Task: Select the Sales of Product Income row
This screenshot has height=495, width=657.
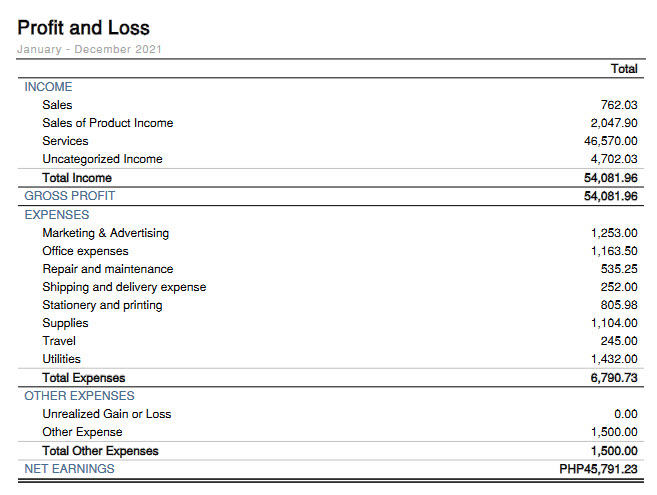Action: click(107, 123)
